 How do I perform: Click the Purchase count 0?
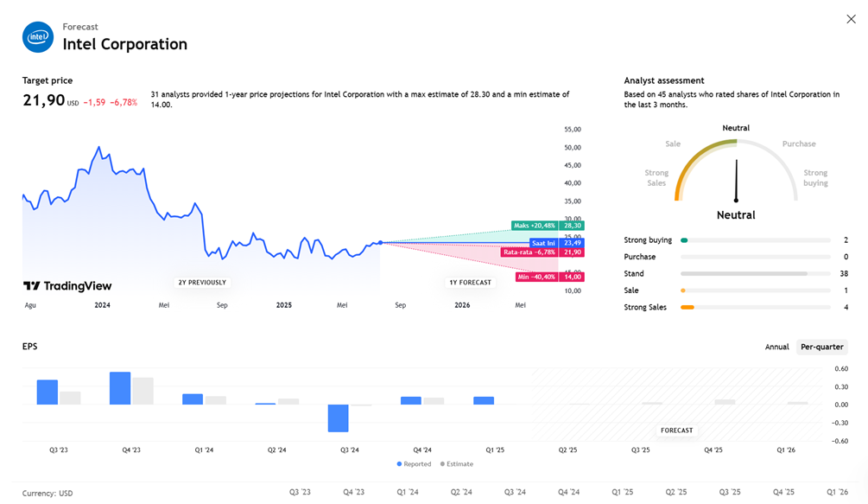click(x=846, y=257)
